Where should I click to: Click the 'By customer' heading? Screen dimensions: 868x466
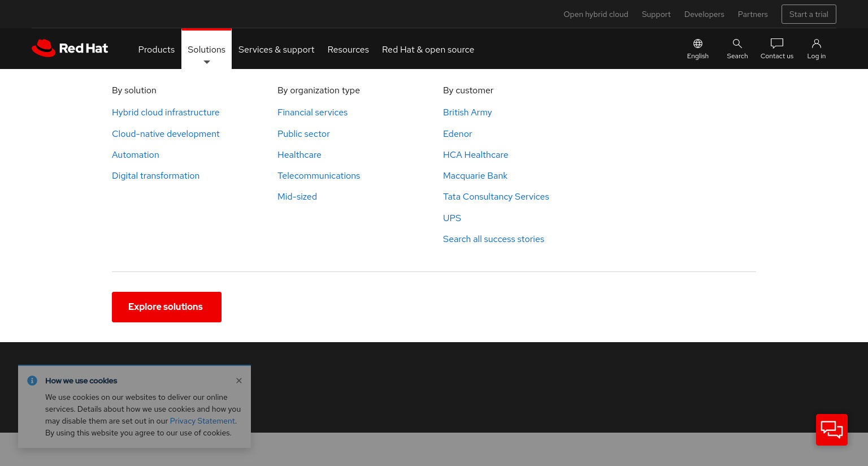click(x=468, y=90)
